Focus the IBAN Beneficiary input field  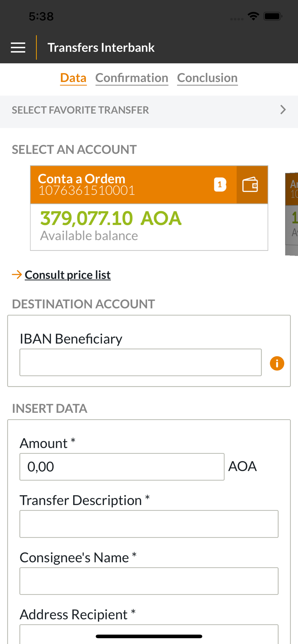pyautogui.click(x=141, y=362)
